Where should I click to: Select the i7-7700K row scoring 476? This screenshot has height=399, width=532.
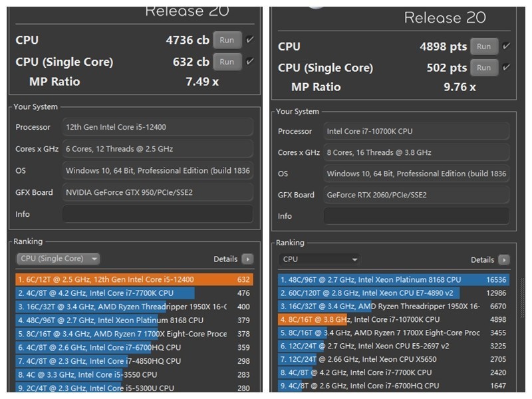134,293
